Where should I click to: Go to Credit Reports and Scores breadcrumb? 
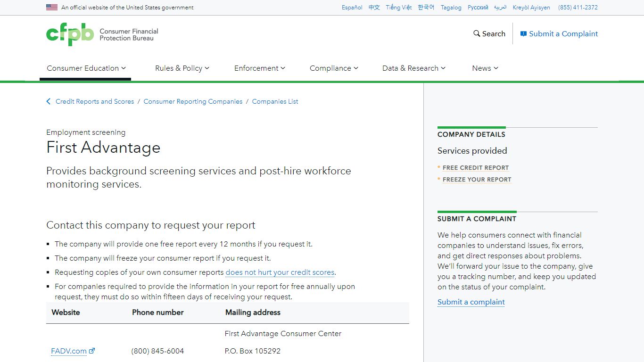click(x=95, y=101)
